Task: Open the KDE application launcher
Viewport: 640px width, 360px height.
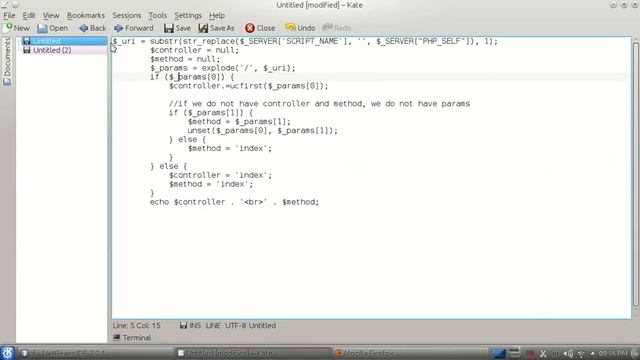Action: tap(7, 353)
